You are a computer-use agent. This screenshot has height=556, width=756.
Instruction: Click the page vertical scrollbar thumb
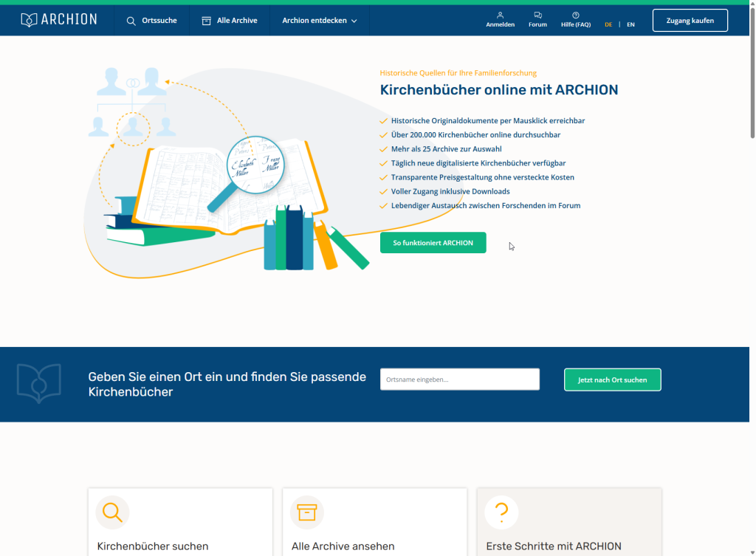coord(752,72)
